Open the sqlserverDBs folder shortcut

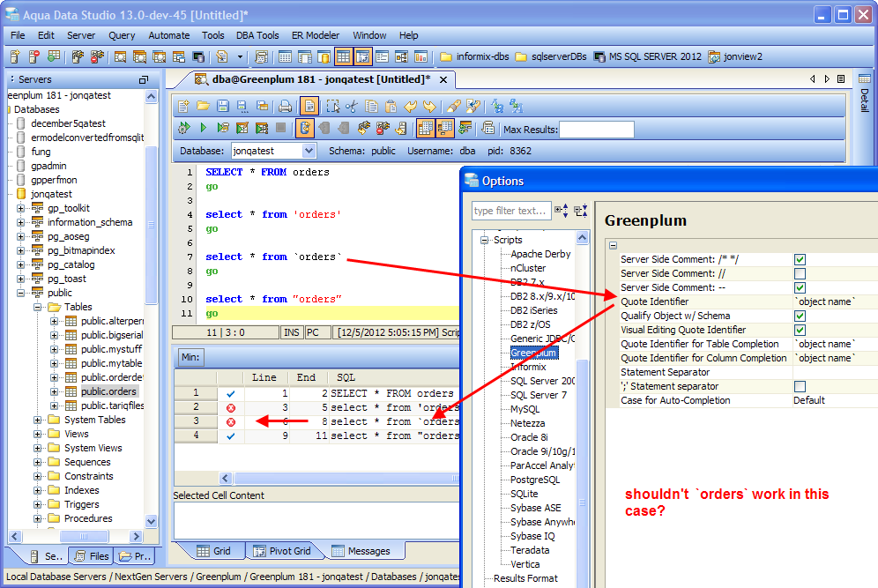(x=551, y=56)
